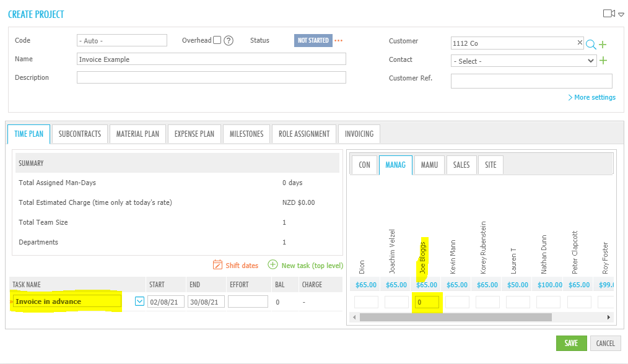Click the Shift dates calendar icon
The width and height of the screenshot is (628, 364).
[x=218, y=265]
